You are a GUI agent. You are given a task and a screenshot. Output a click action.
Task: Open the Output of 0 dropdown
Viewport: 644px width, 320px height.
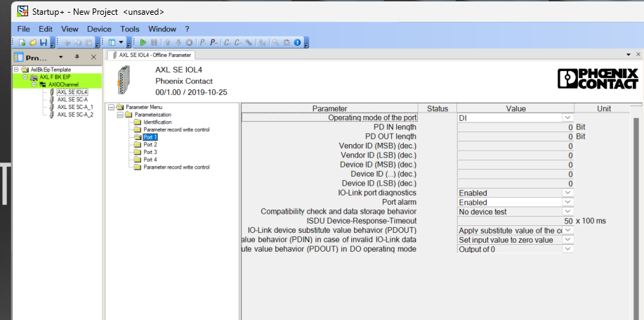[567, 249]
